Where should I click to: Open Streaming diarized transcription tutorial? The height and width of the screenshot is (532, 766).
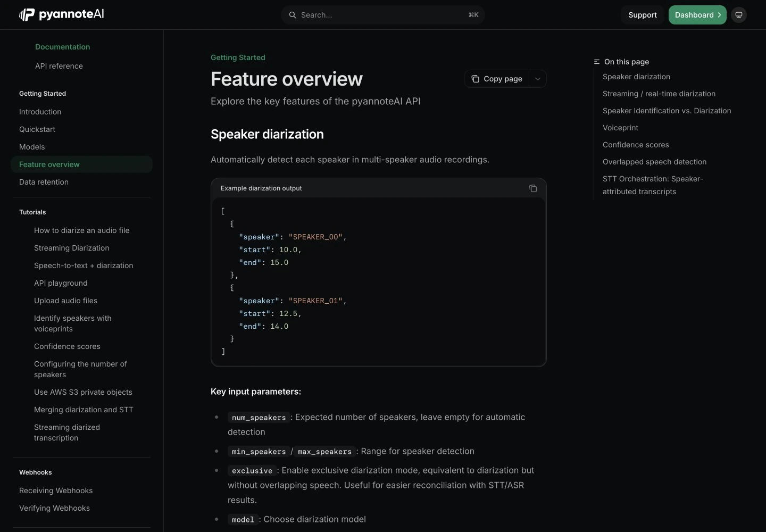pyautogui.click(x=67, y=433)
